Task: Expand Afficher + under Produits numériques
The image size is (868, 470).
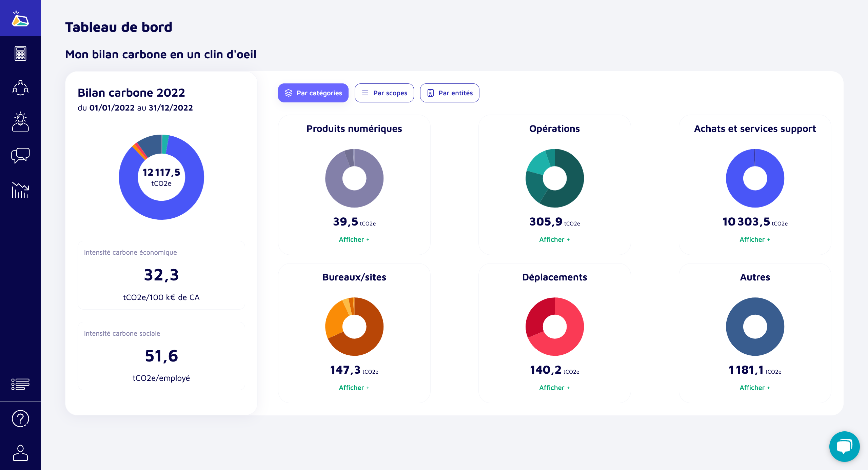Action: click(354, 239)
